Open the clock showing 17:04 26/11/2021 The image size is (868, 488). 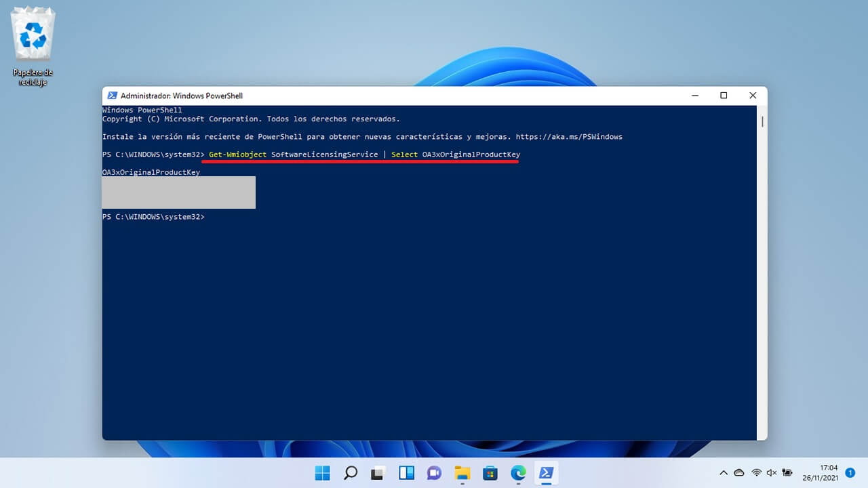(820, 472)
